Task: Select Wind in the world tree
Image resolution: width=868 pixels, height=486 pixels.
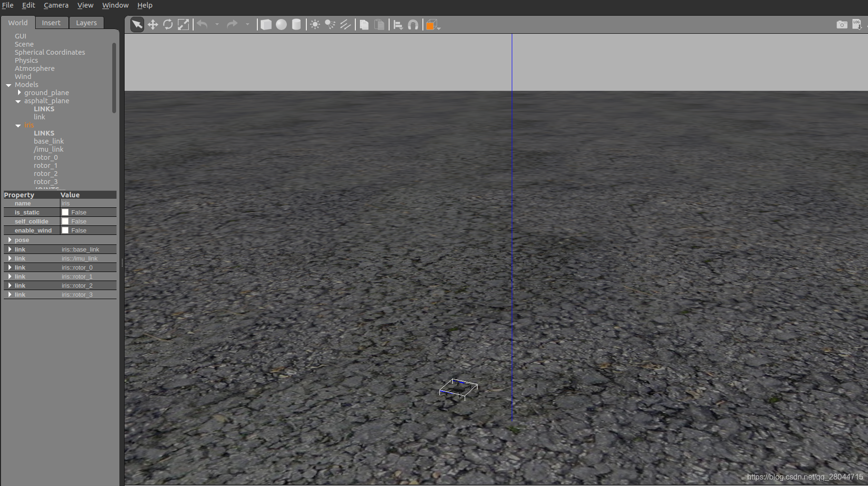Action: point(23,77)
